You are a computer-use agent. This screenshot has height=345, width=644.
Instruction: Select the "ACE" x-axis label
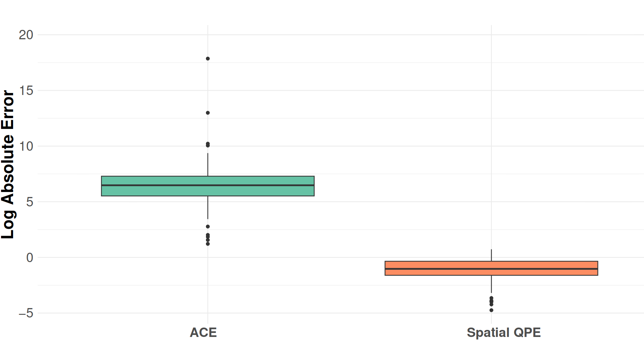point(203,333)
